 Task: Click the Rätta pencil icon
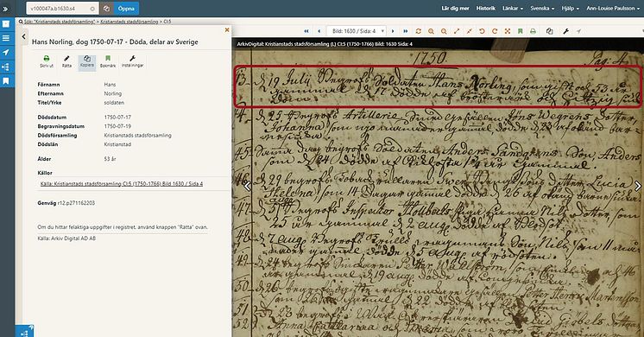tap(67, 59)
